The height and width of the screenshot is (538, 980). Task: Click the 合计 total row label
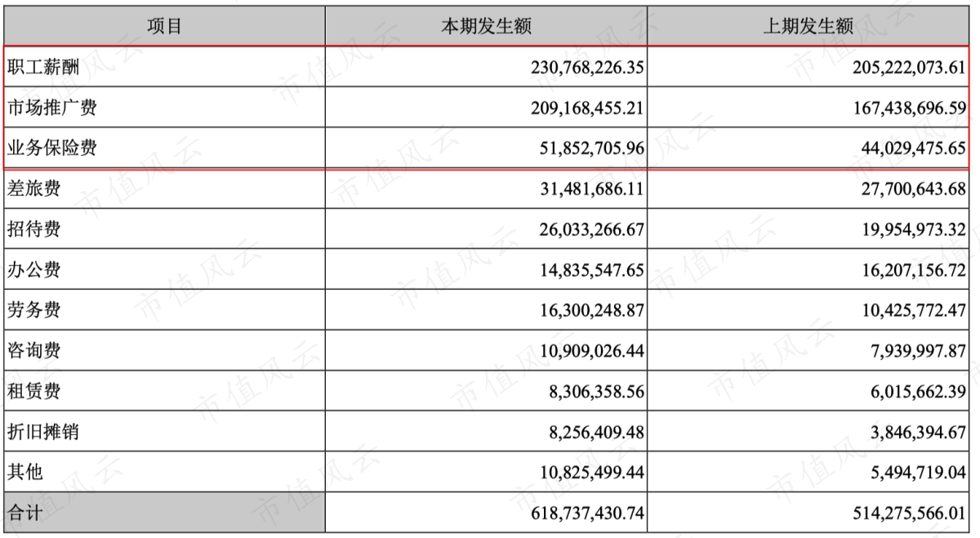pos(25,513)
